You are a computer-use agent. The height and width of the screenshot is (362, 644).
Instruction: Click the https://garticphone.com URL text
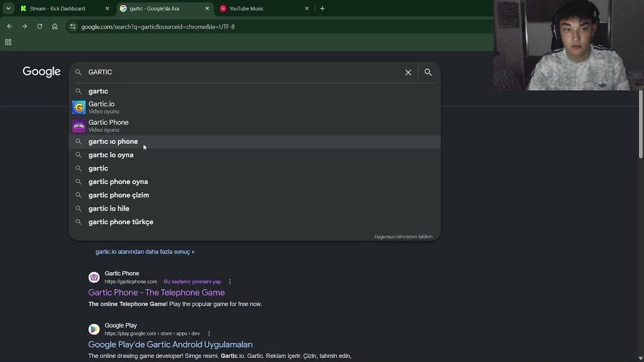pyautogui.click(x=131, y=282)
